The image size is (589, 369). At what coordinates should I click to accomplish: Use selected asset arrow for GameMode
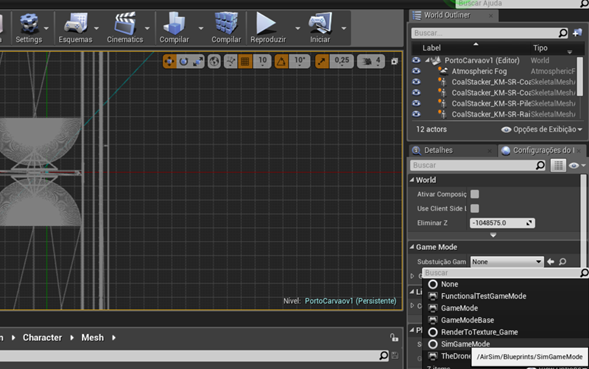(551, 262)
